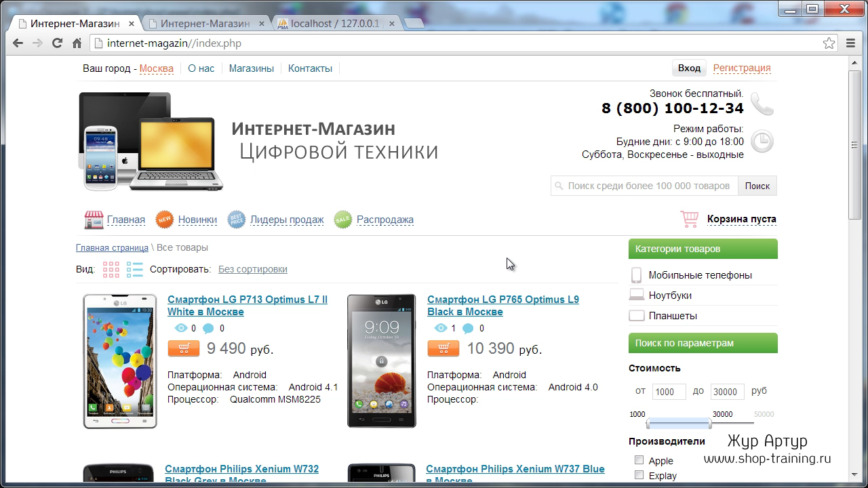Open the Новинки section
Image resolution: width=868 pixels, height=488 pixels.
point(197,220)
